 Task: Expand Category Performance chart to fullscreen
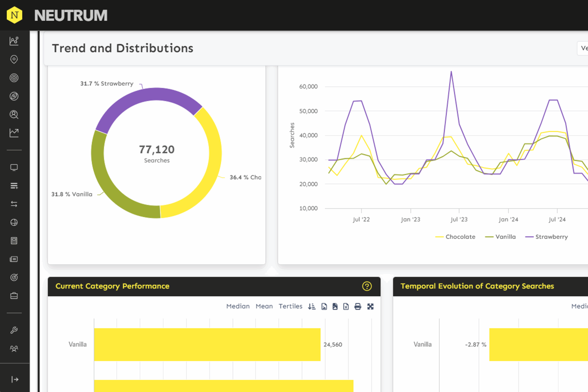pos(370,307)
